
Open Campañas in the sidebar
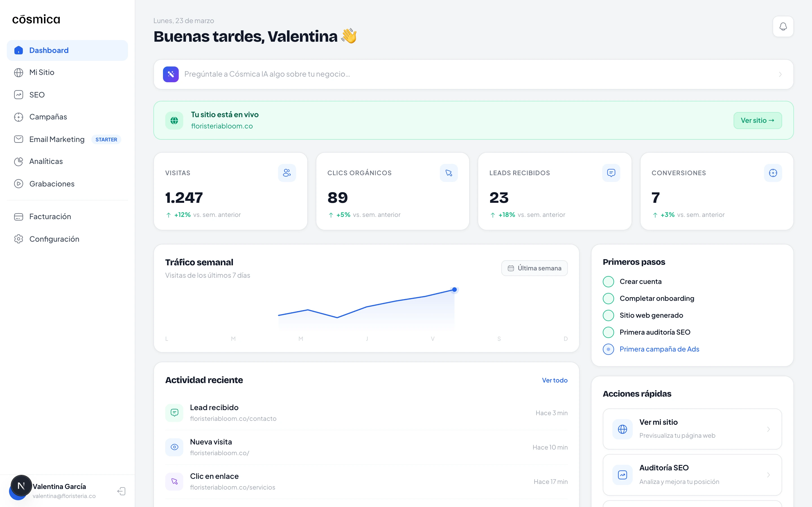48,117
